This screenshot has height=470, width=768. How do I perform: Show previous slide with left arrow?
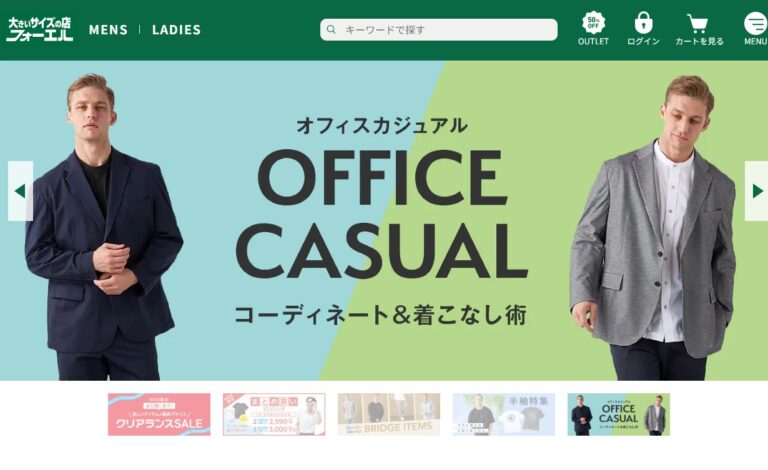coord(21,191)
